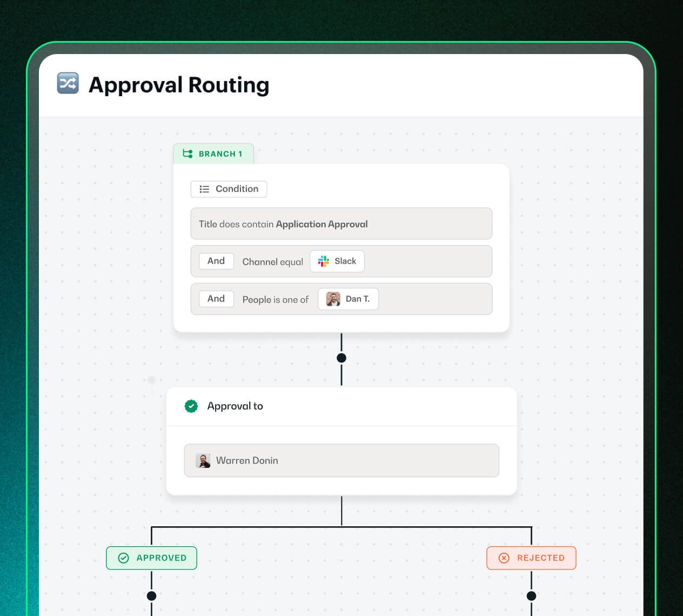Click the list icon on the Condition button
The height and width of the screenshot is (616, 683).
coord(204,189)
